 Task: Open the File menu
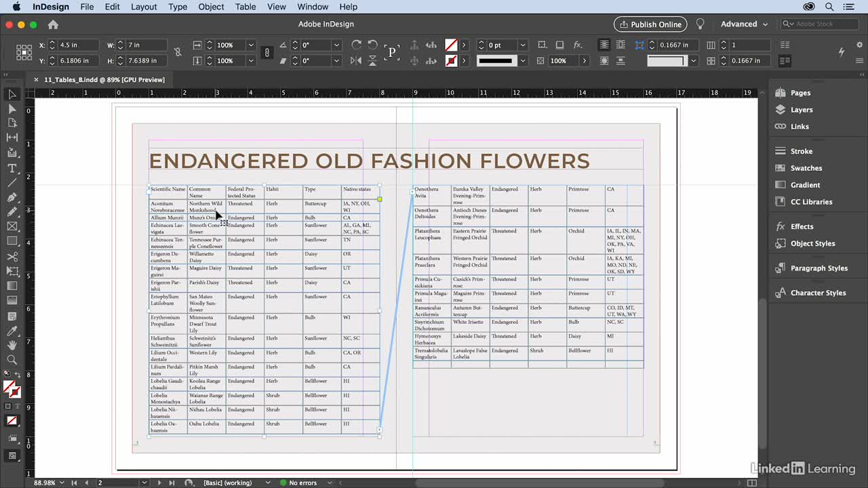coord(87,7)
